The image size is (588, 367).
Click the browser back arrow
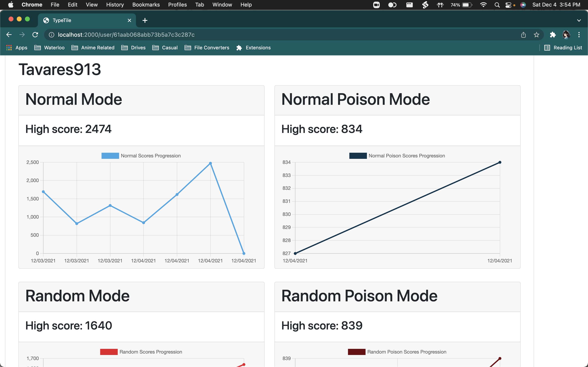pyautogui.click(x=9, y=35)
